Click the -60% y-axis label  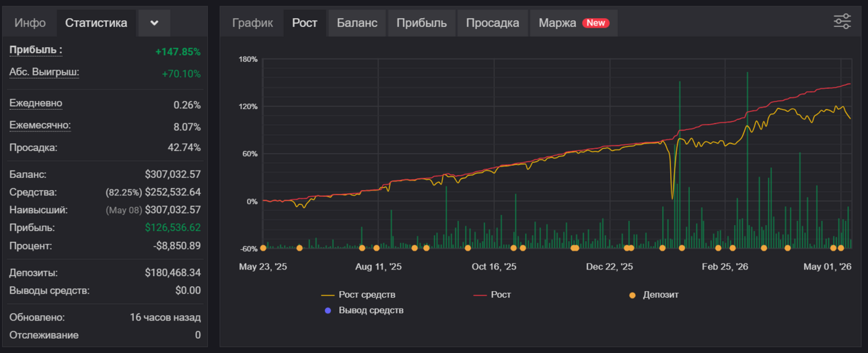[248, 249]
